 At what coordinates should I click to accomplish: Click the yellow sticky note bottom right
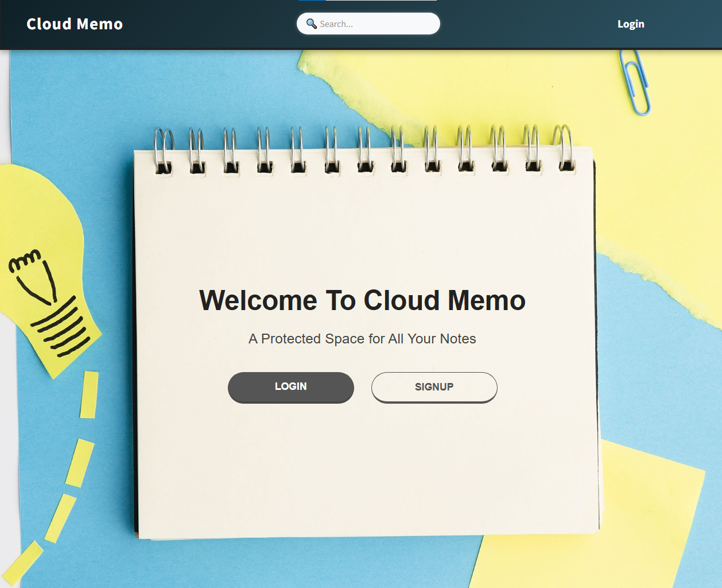(x=649, y=534)
